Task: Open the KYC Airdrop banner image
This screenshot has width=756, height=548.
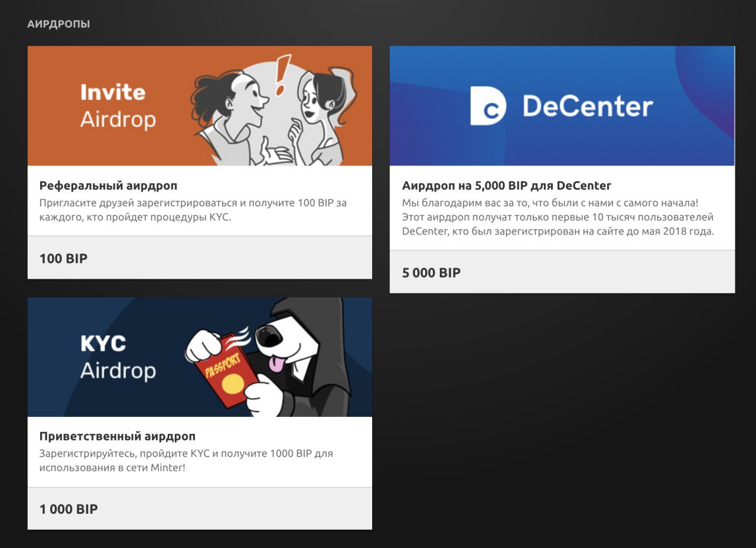Action: click(200, 357)
